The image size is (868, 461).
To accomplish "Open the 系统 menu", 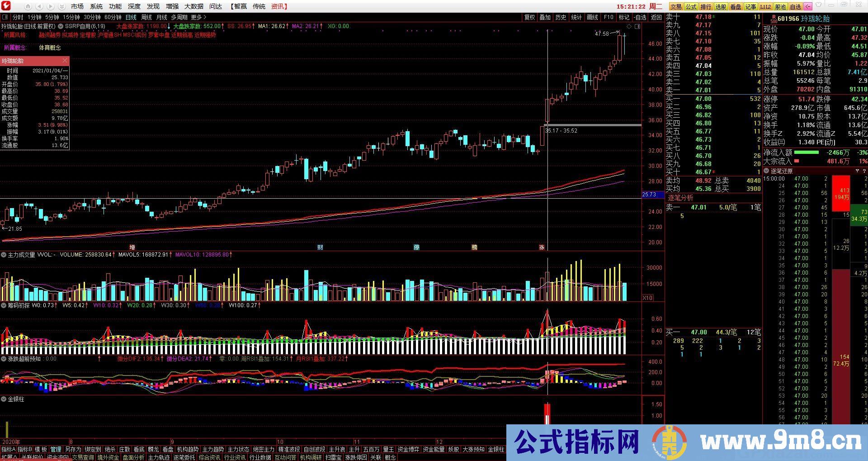I will (96, 6).
